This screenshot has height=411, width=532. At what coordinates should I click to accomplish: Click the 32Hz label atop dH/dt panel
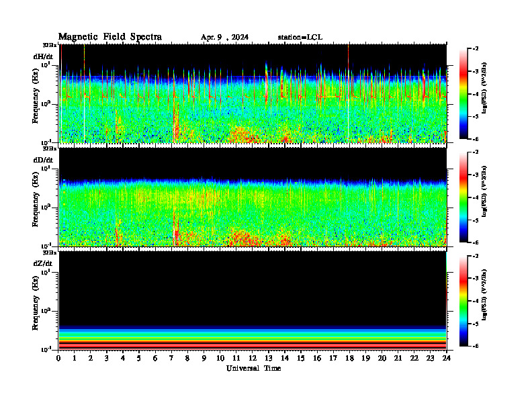click(50, 45)
